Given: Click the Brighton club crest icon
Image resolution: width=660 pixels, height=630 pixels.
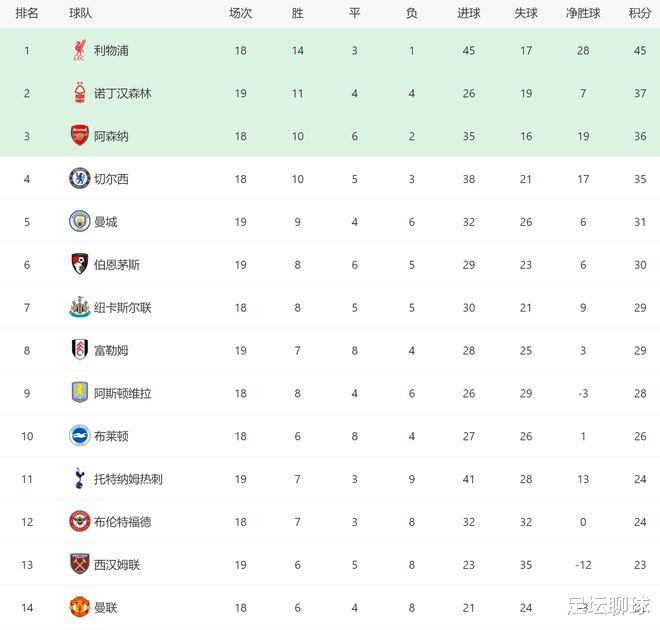Looking at the screenshot, I should click(80, 436).
